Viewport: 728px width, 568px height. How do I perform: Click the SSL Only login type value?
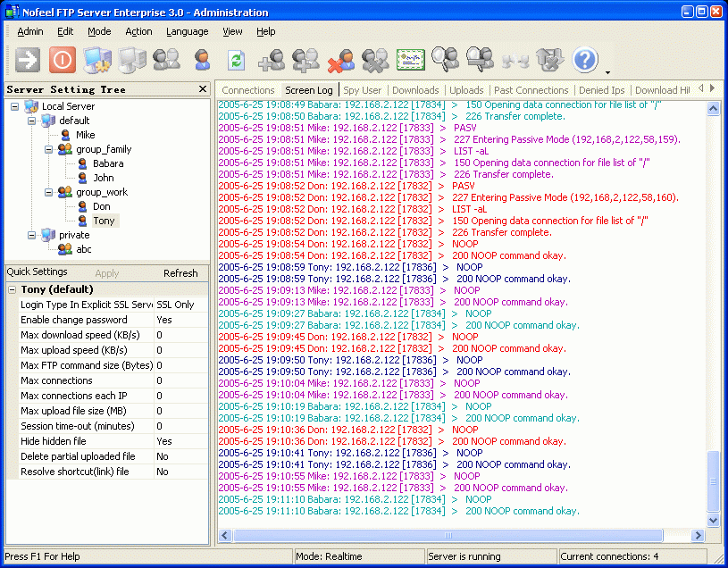point(181,305)
